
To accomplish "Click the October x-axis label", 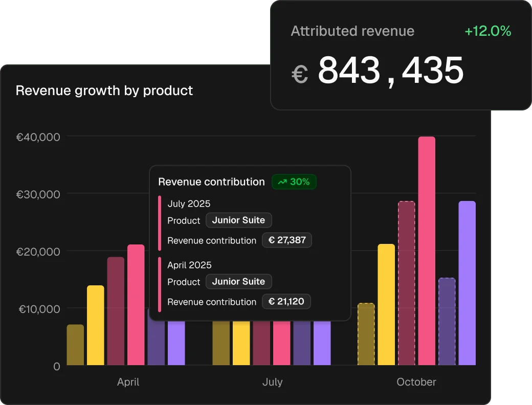I will coord(416,382).
